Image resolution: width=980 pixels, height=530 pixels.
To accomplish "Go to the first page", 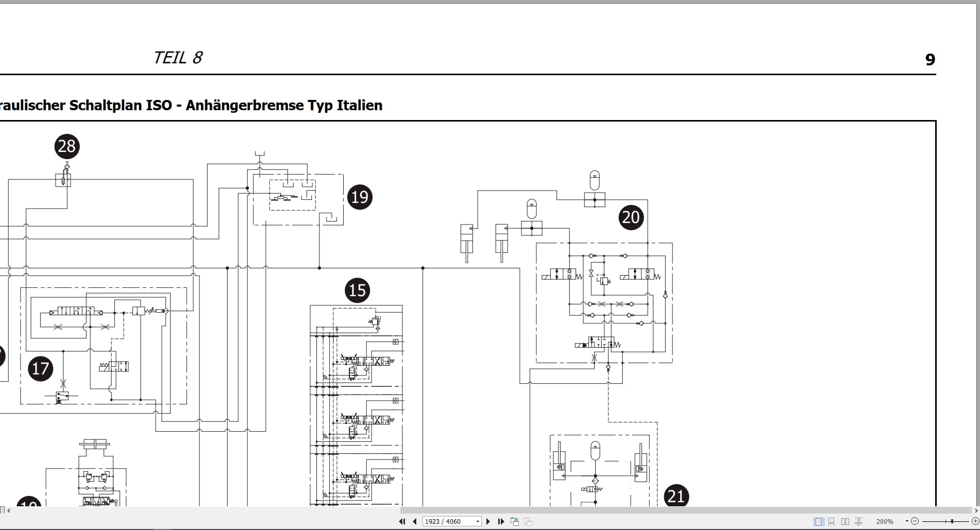I will (x=402, y=521).
